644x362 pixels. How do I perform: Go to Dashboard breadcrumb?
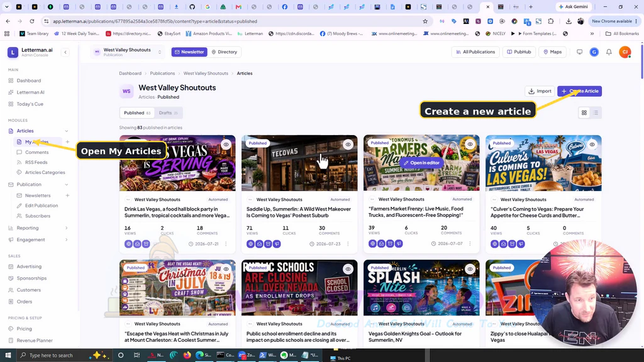pyautogui.click(x=130, y=74)
